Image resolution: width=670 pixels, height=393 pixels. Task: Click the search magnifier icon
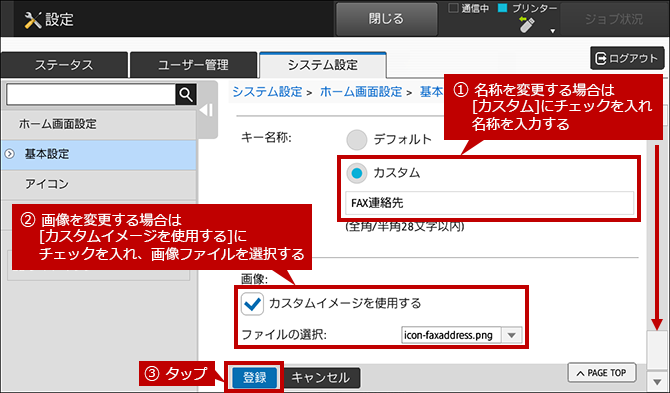186,94
